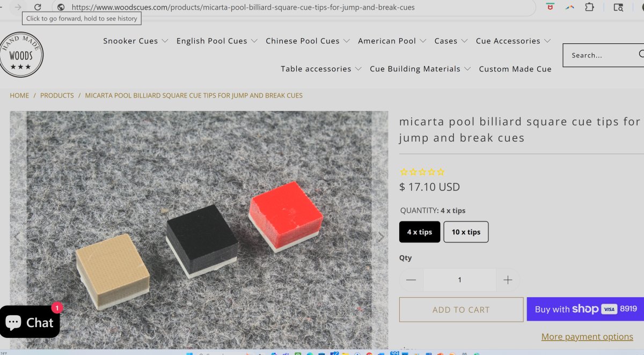The width and height of the screenshot is (644, 355).
Task: Select the 10 x tips option
Action: [466, 232]
